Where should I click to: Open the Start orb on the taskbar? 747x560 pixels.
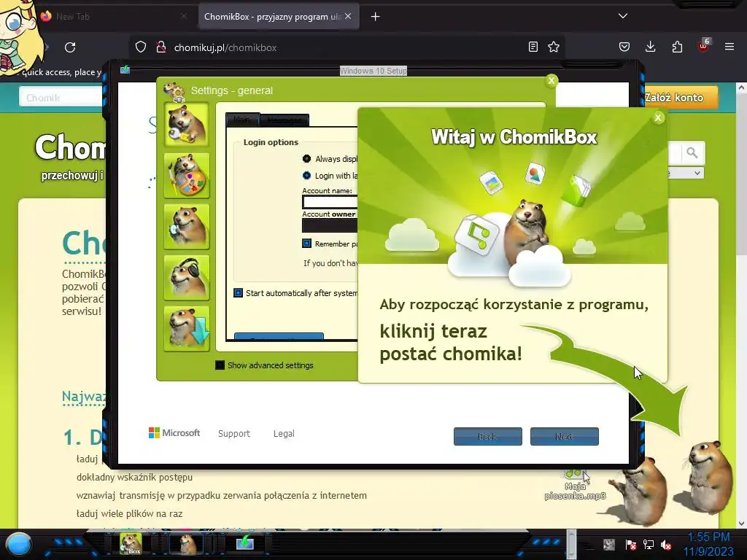(x=18, y=544)
